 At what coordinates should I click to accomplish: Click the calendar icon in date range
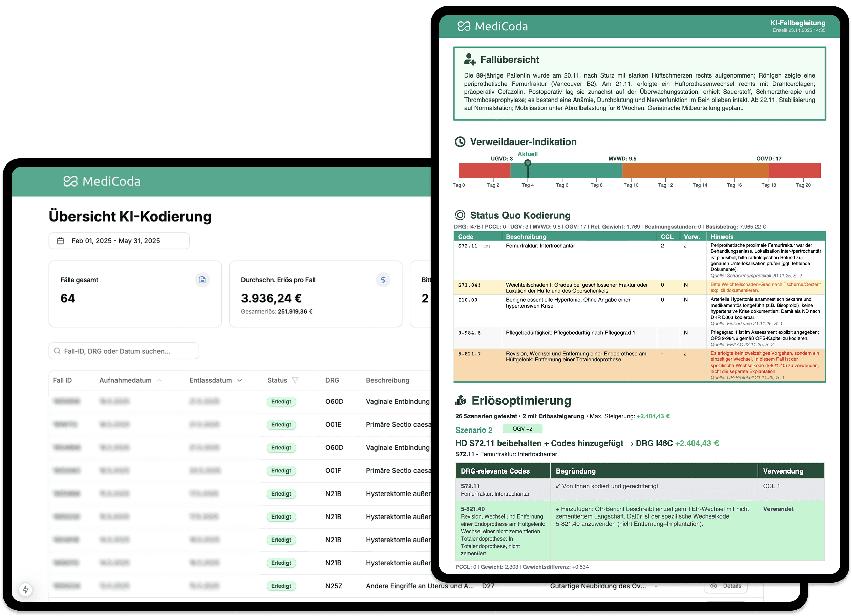coord(61,241)
